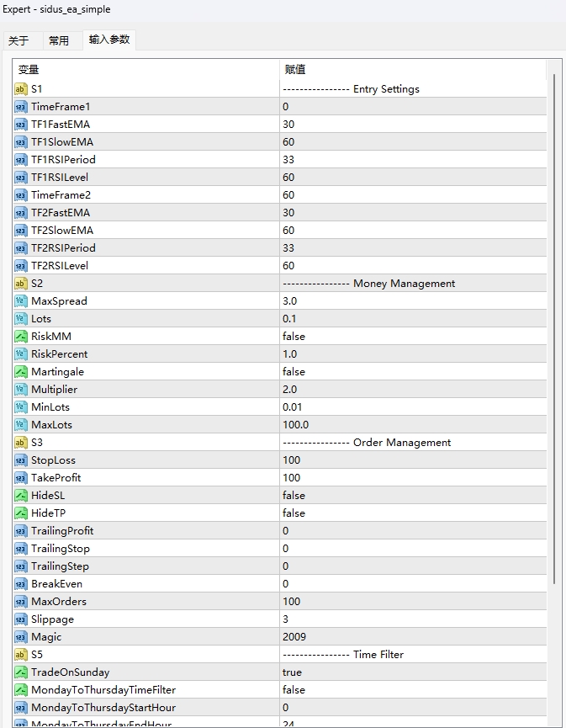The height and width of the screenshot is (728, 566).
Task: Click the double-type icon beside MaxSpread
Action: [x=20, y=300]
